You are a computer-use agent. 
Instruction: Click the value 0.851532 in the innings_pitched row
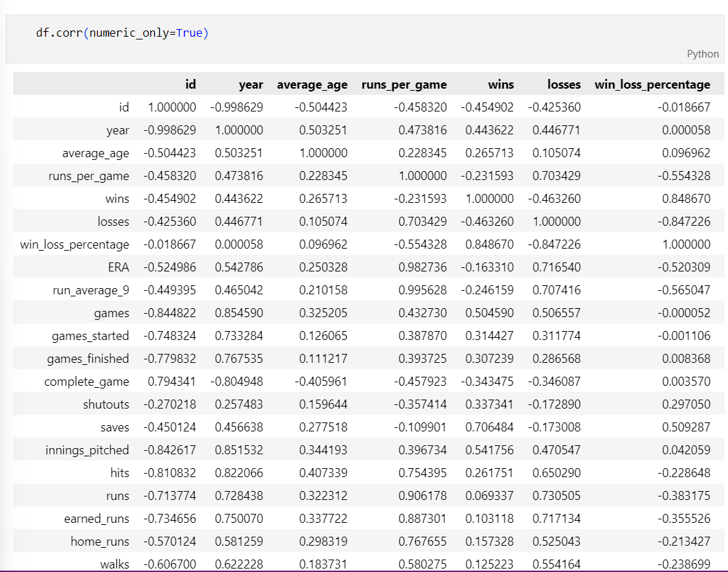click(x=239, y=450)
